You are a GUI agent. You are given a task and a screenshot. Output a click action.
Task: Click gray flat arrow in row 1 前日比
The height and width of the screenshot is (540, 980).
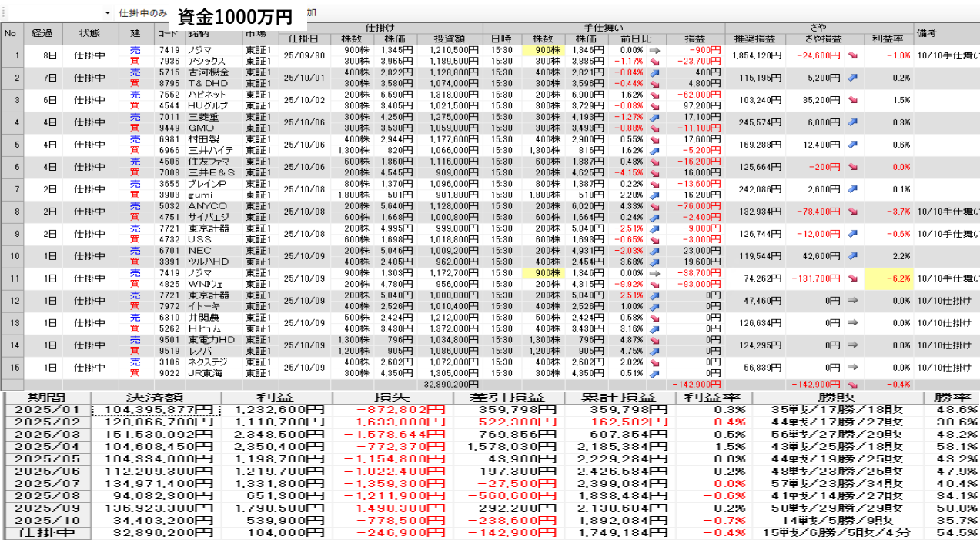click(x=655, y=50)
